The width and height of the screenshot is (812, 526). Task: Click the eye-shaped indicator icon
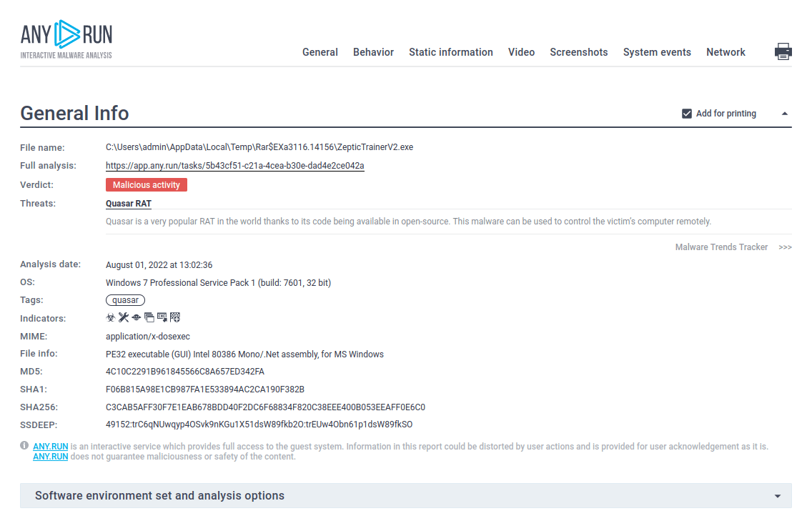tap(137, 317)
